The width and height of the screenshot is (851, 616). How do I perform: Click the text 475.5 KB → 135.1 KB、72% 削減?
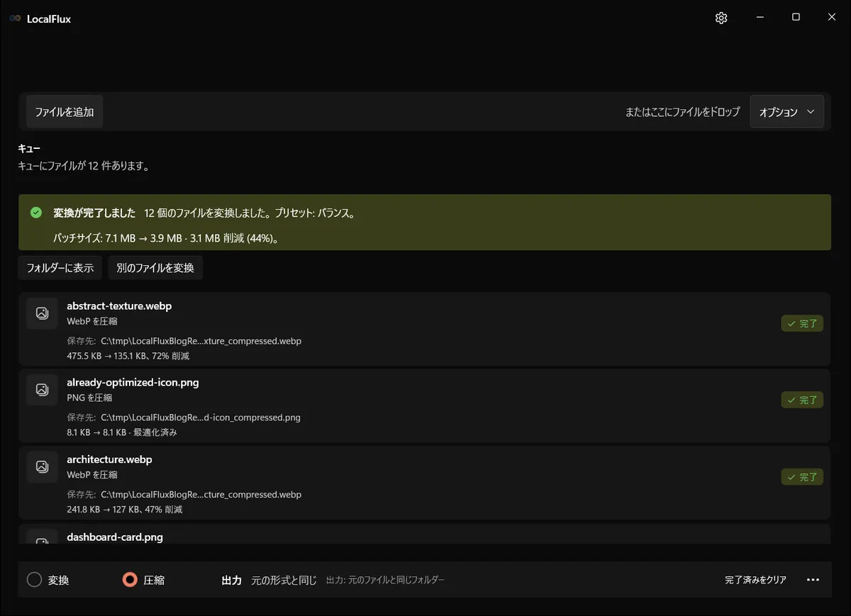tap(128, 356)
